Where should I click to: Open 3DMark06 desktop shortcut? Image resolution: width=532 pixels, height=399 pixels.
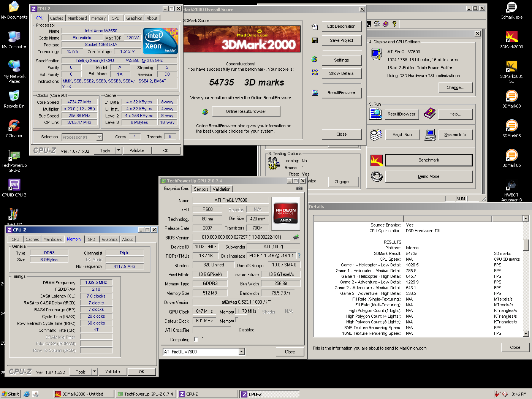click(x=511, y=158)
